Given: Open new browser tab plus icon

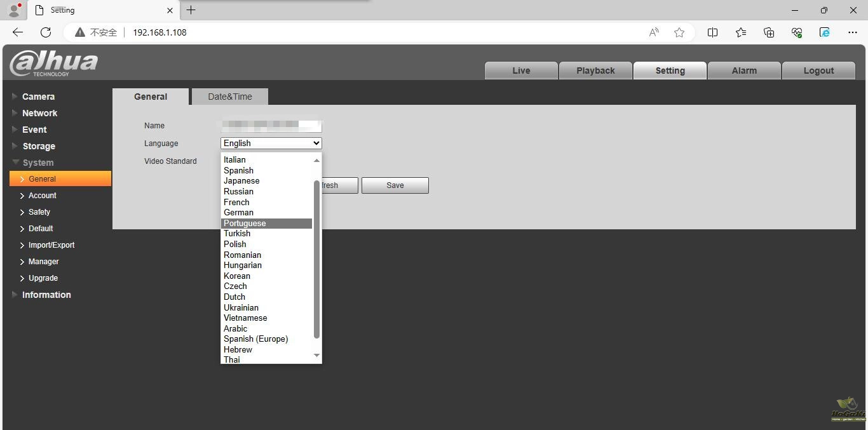Looking at the screenshot, I should pyautogui.click(x=191, y=10).
